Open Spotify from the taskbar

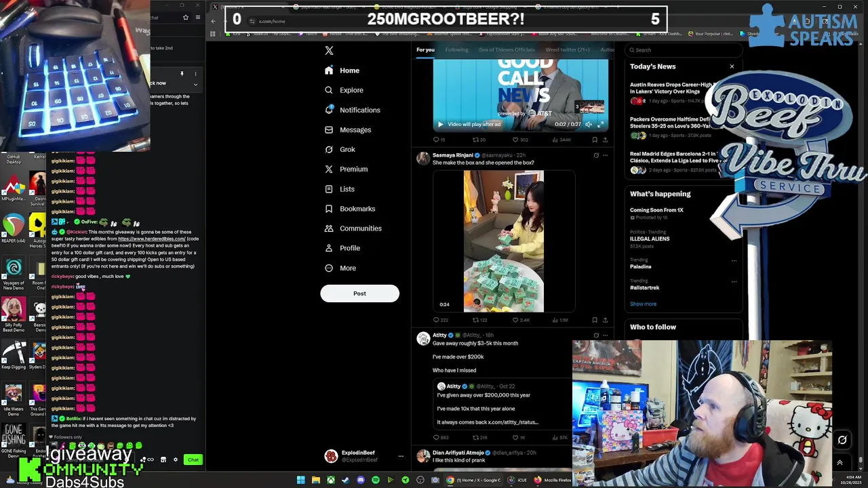tap(375, 480)
